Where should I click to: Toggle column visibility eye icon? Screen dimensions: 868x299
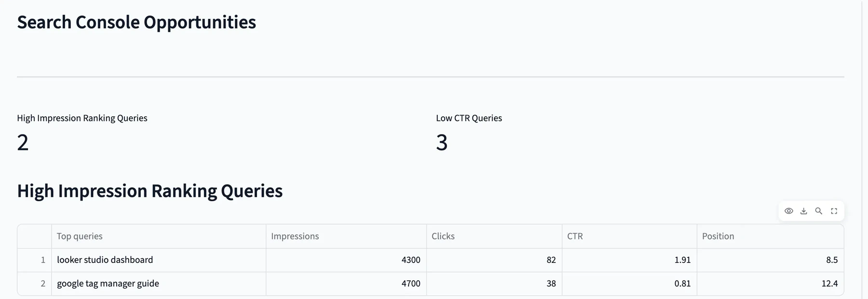(788, 211)
